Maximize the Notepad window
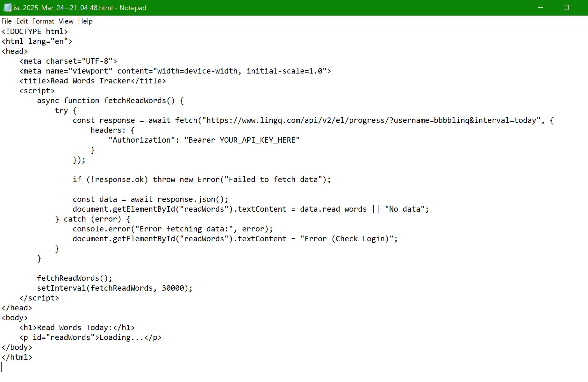The height and width of the screenshot is (382, 588). tap(566, 8)
